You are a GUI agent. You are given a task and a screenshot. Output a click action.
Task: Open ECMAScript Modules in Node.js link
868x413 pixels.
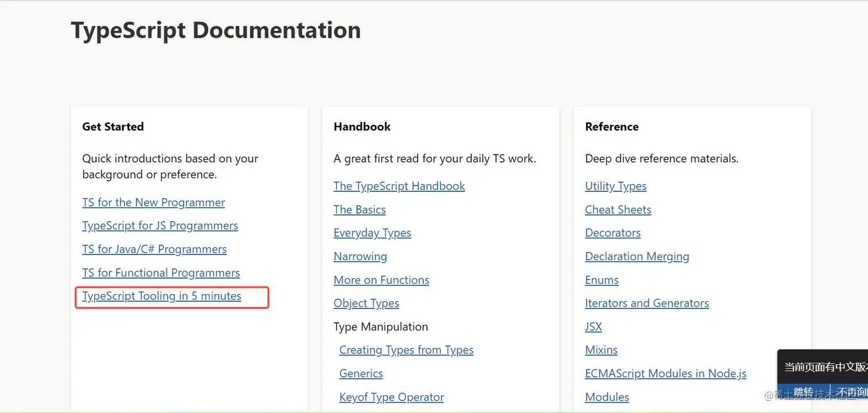(x=665, y=374)
